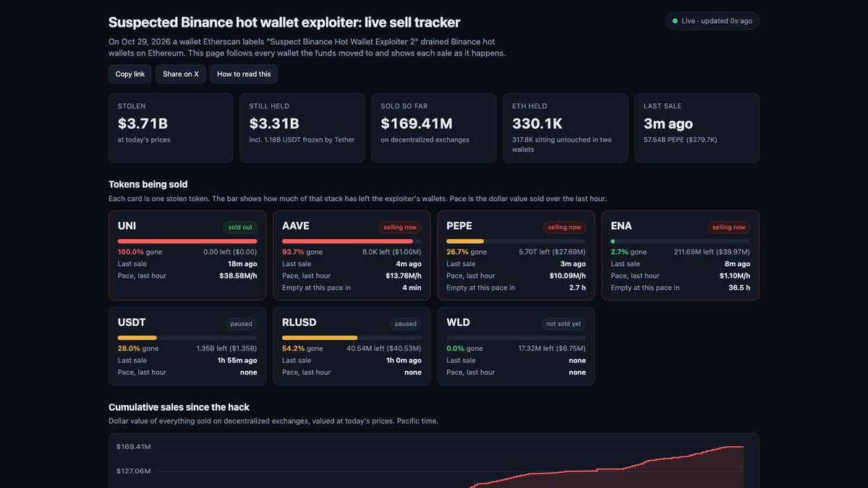This screenshot has width=868, height=488.
Task: Click the $169.41M chart axis label
Action: click(133, 447)
